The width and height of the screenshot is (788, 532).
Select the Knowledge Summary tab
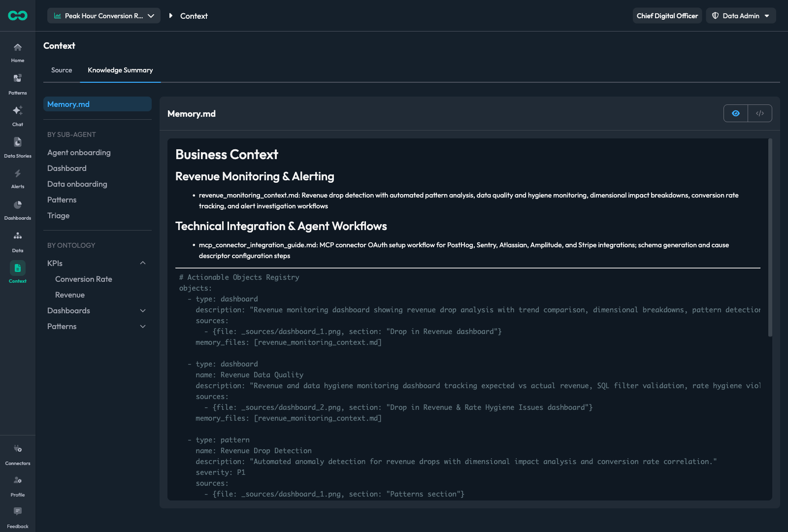[x=120, y=70]
